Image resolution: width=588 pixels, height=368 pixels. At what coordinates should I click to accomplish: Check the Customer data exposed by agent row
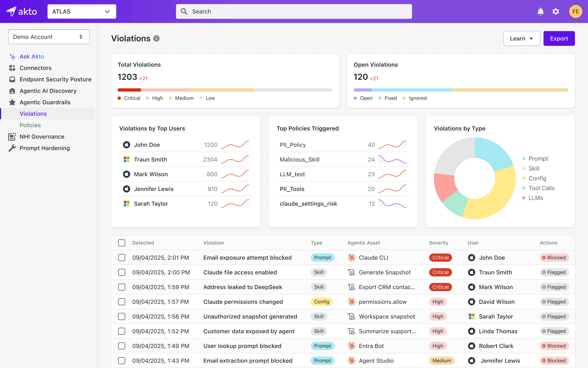121,331
